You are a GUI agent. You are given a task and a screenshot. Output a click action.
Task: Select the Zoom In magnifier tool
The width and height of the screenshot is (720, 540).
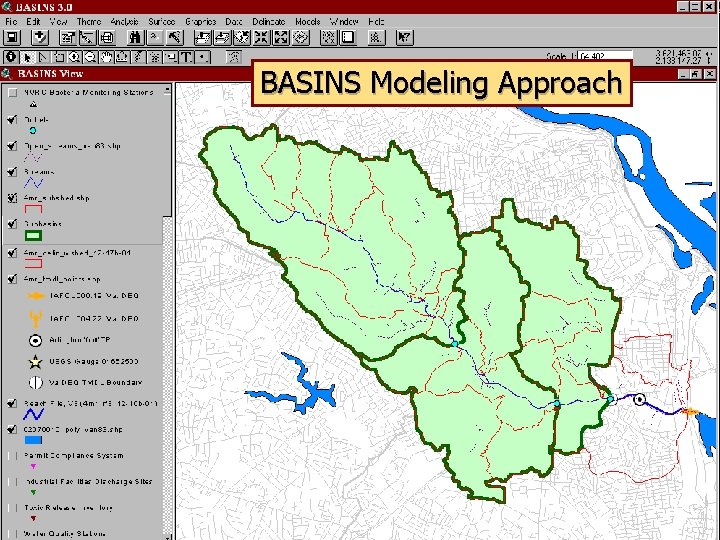74,57
